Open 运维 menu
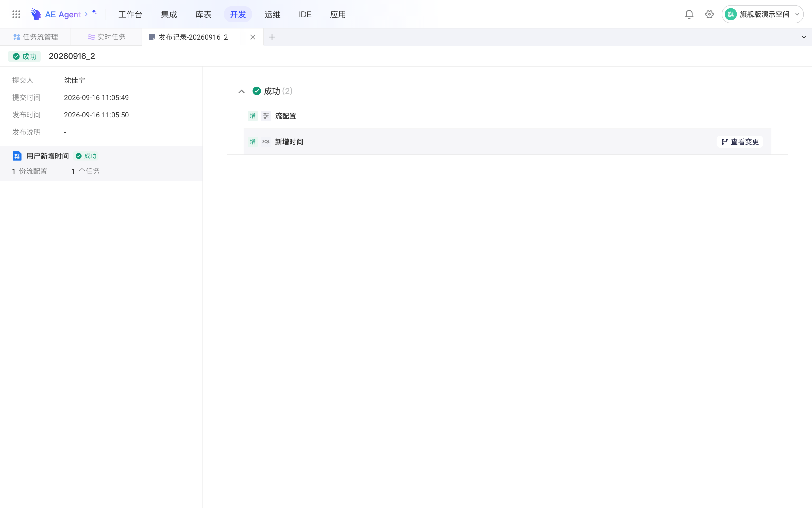812x508 pixels. [273, 14]
